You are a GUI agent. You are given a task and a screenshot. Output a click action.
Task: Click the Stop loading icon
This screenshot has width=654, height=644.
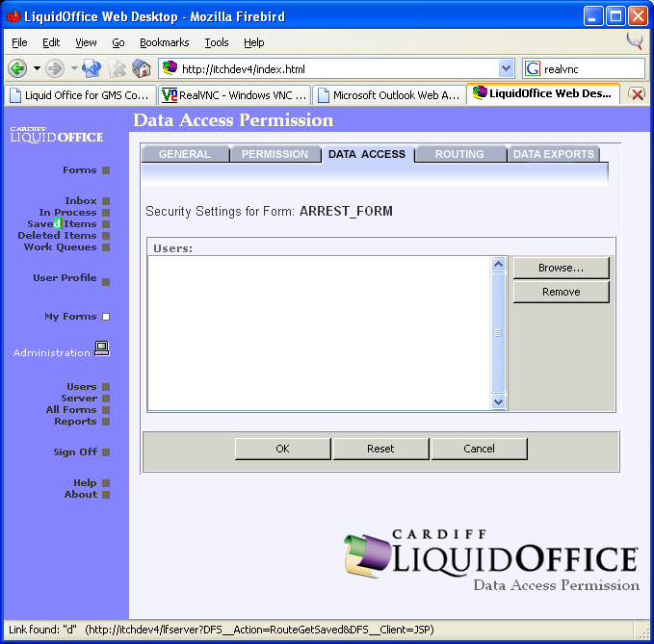pos(118,68)
